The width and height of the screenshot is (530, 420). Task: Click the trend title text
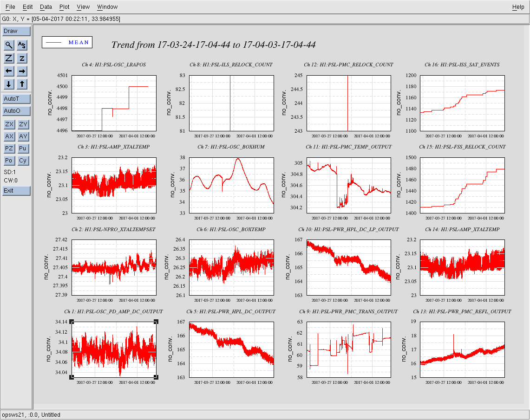pos(213,45)
